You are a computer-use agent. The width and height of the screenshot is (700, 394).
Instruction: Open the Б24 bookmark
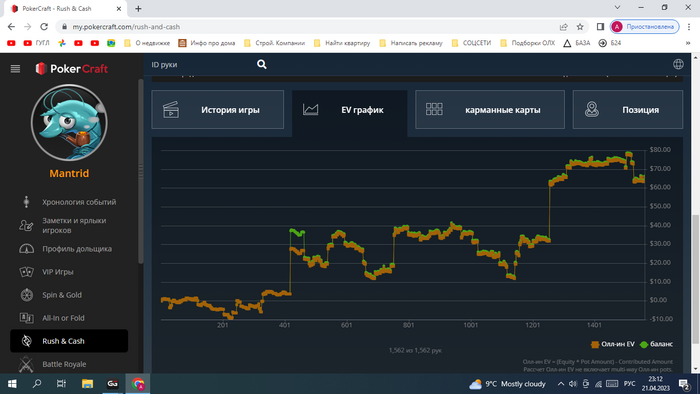610,43
